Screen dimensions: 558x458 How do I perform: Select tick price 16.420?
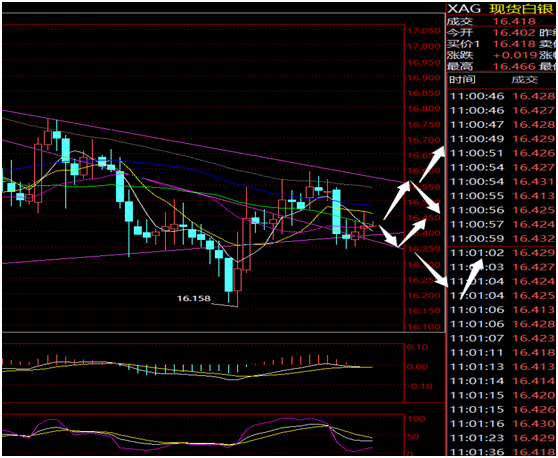(533, 395)
